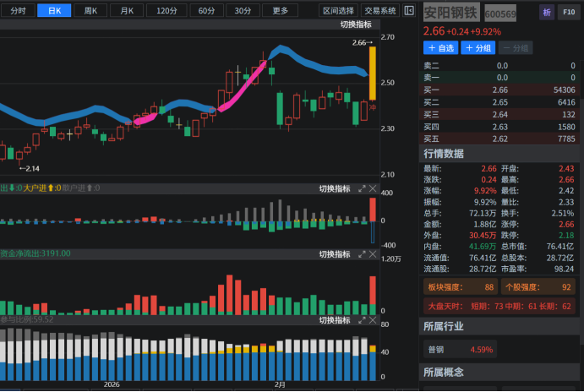Toggle the 交易系统 trading system overlay
The height and width of the screenshot is (392, 584).
(x=379, y=11)
